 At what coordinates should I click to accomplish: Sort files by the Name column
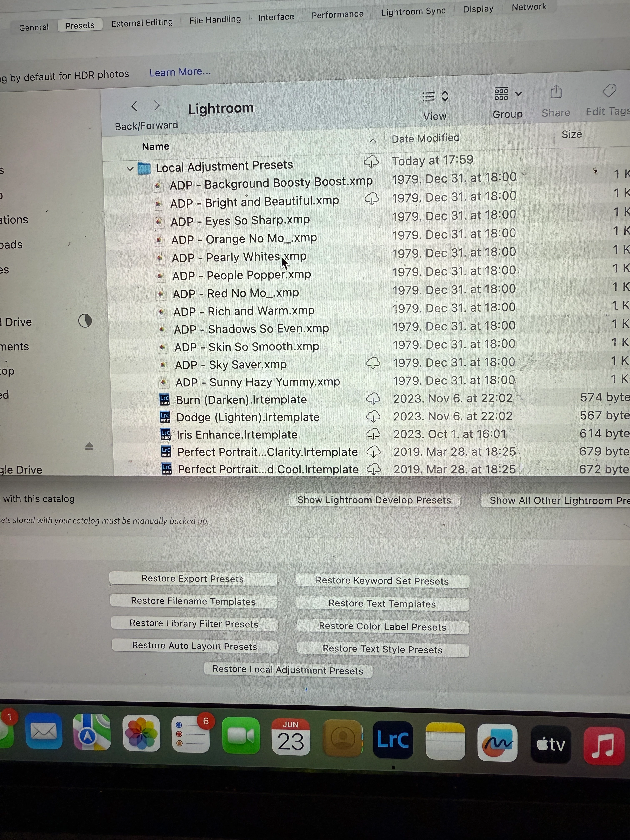(x=156, y=147)
